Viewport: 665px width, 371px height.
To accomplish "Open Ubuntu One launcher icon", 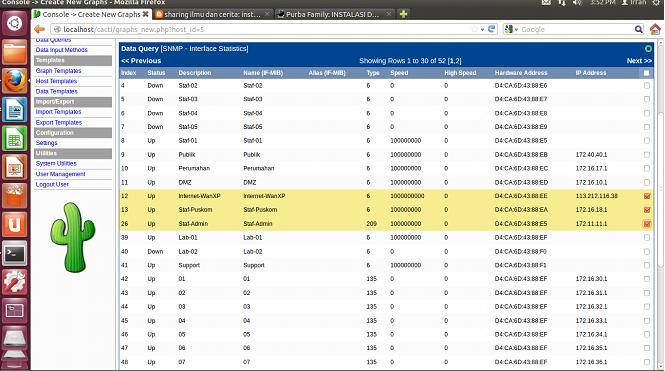I will 14,224.
